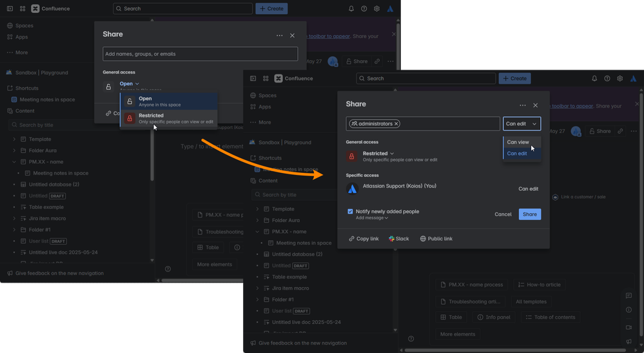Image resolution: width=644 pixels, height=353 pixels.
Task: Click settings gear in back window
Action: tap(376, 8)
